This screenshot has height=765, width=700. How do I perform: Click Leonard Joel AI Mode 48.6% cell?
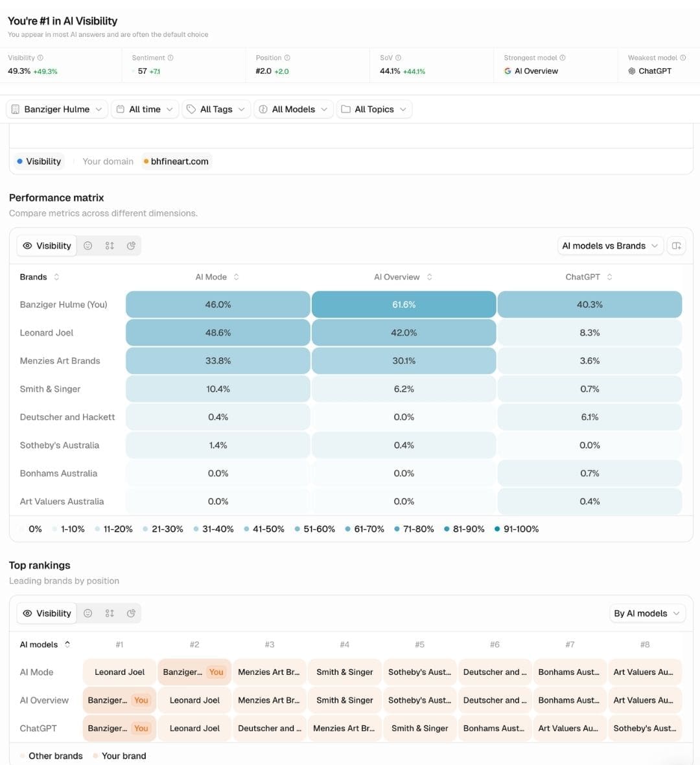[218, 333]
